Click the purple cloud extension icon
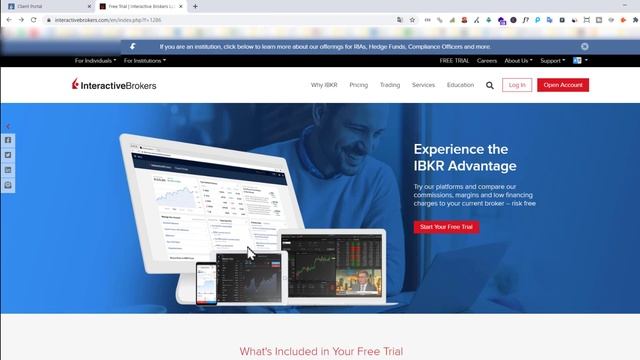Image resolution: width=640 pixels, height=360 pixels. [502, 20]
